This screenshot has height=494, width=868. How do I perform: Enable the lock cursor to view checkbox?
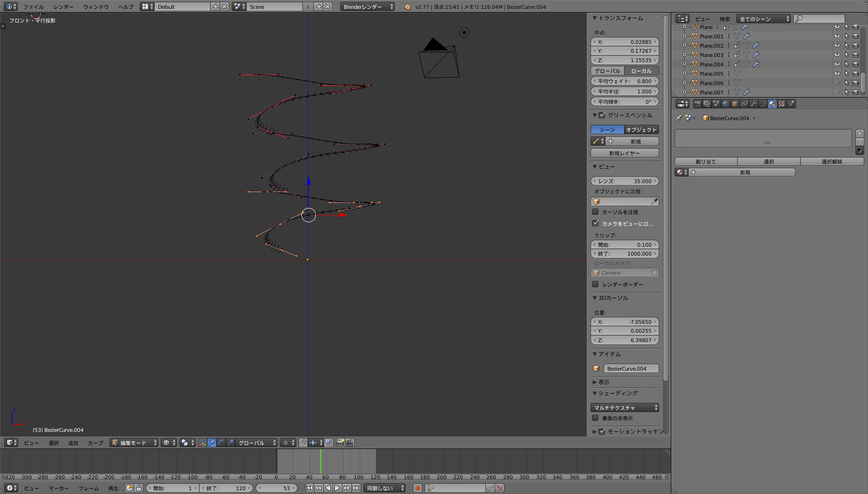click(595, 212)
